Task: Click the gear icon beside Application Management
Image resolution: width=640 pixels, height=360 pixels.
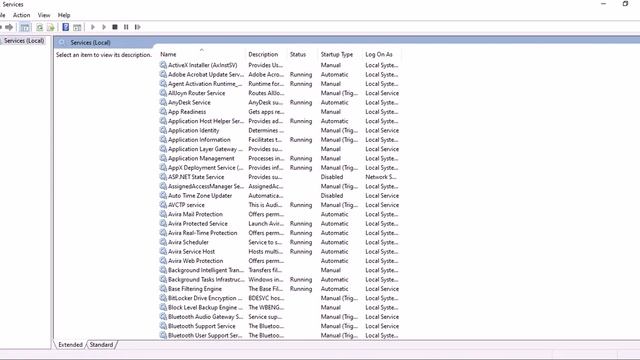Action: [163, 158]
